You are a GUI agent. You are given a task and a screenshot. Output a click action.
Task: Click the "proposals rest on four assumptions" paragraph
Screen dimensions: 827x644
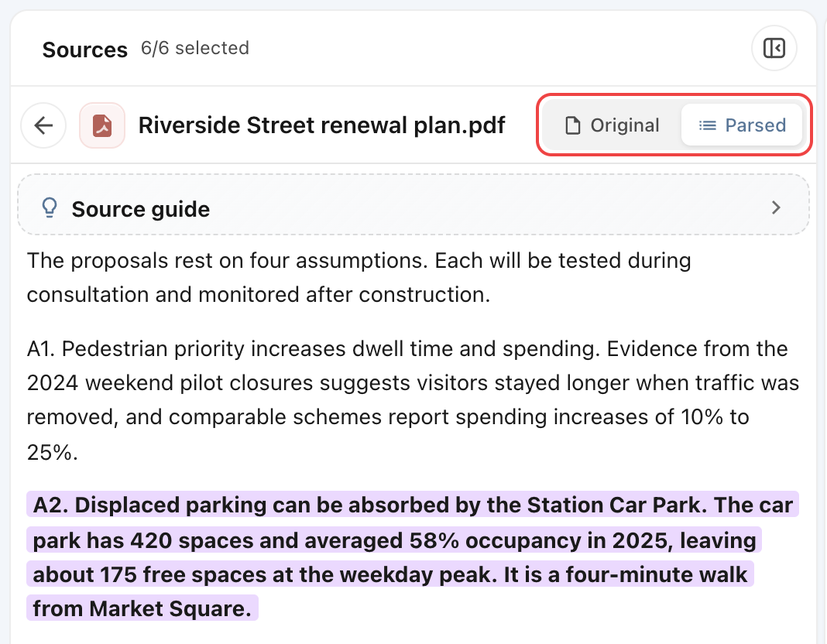[x=359, y=277]
